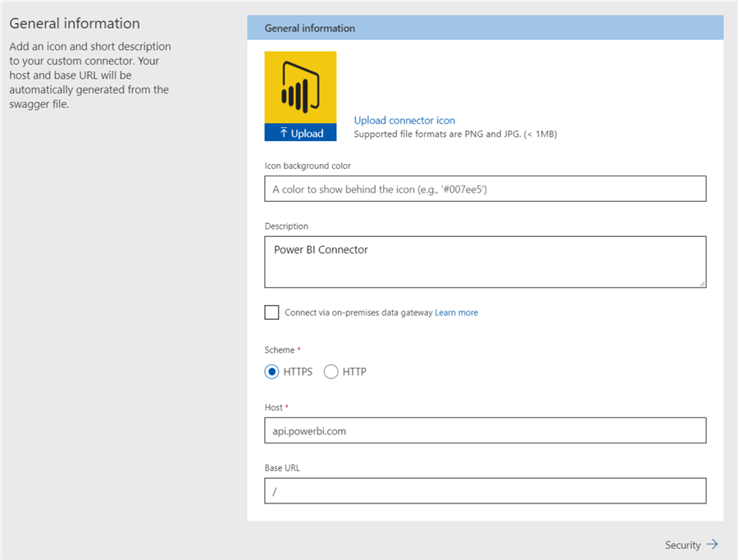Open the Learn more link
738x560 pixels.
pos(456,312)
